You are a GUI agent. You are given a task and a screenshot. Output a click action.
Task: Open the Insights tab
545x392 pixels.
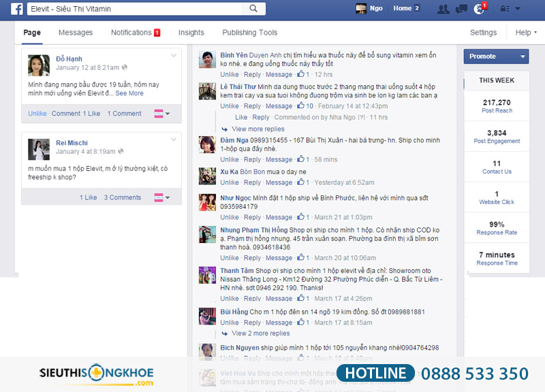point(191,33)
